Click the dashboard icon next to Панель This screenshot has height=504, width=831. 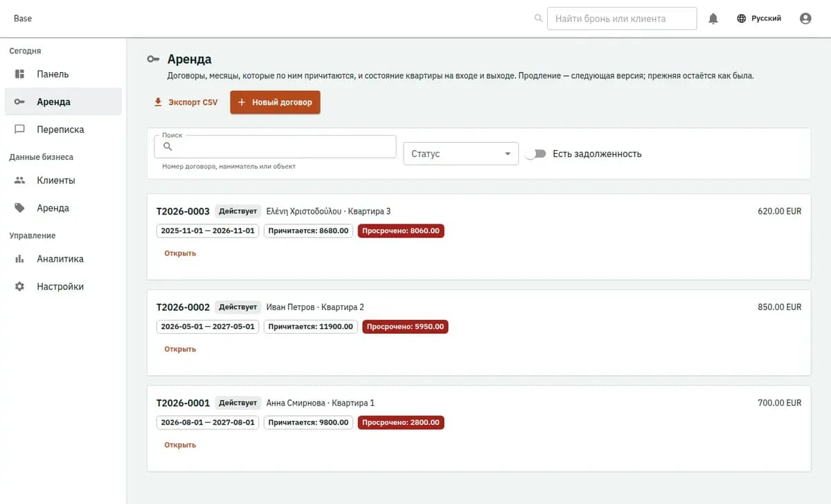(20, 74)
